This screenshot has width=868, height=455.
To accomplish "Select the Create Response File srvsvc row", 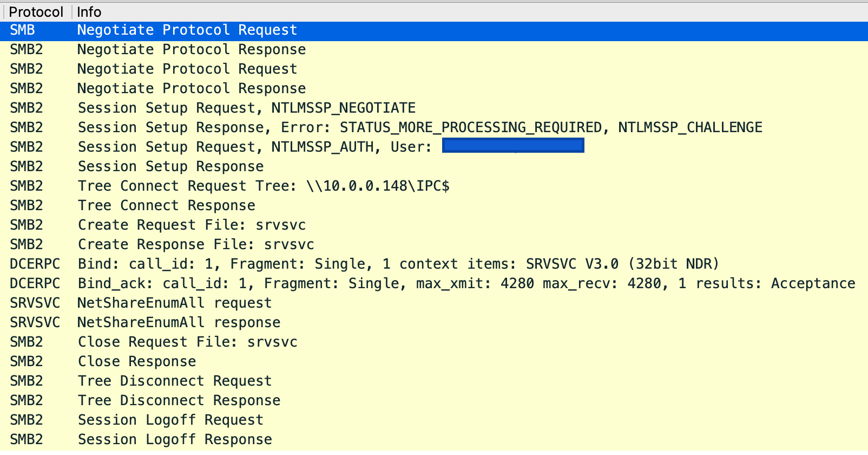I will (196, 245).
